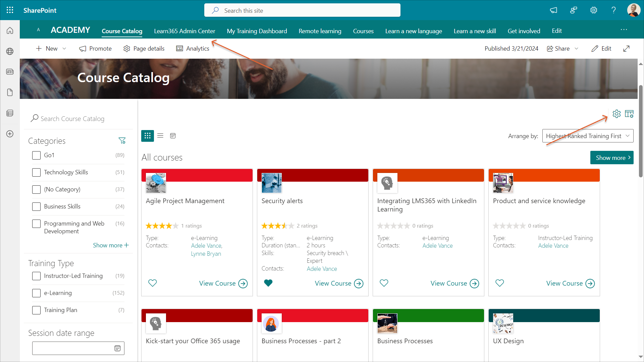
Task: Enable the e-Learning training type filter
Action: (x=36, y=293)
